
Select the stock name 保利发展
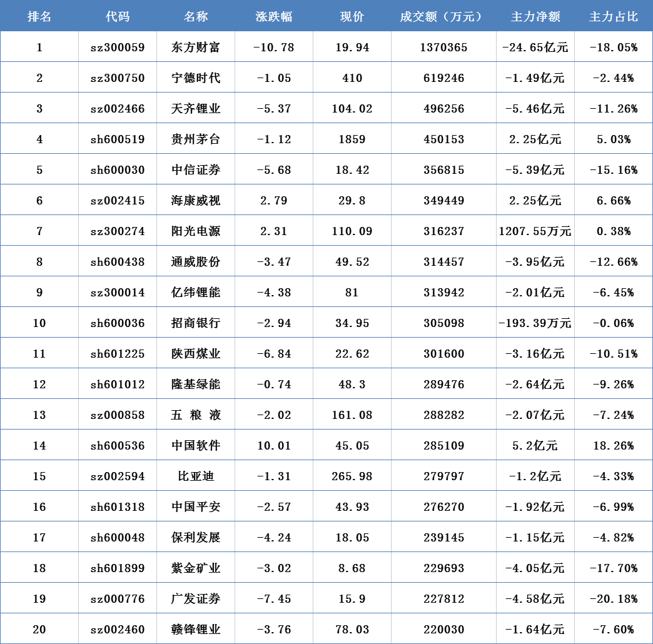coord(196,538)
